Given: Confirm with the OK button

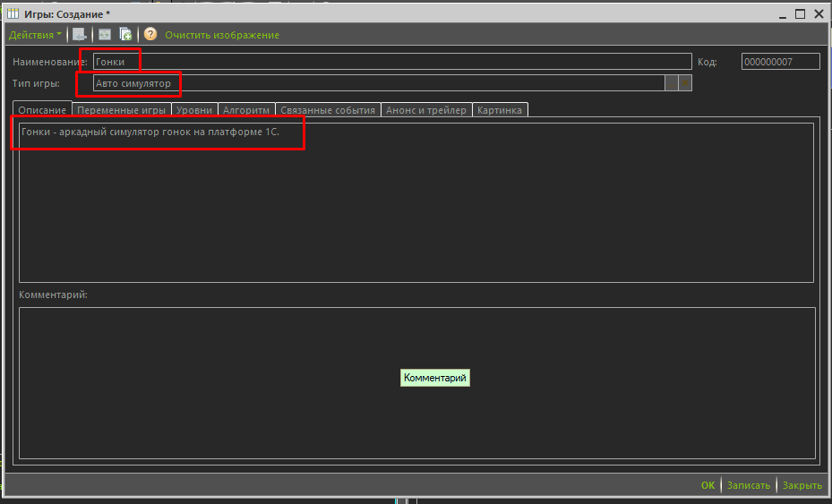Looking at the screenshot, I should click(708, 485).
